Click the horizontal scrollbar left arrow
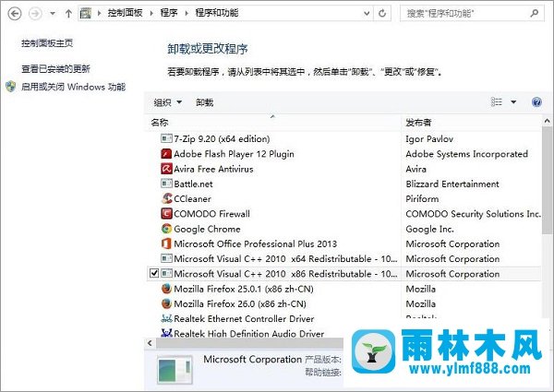 tap(150, 342)
